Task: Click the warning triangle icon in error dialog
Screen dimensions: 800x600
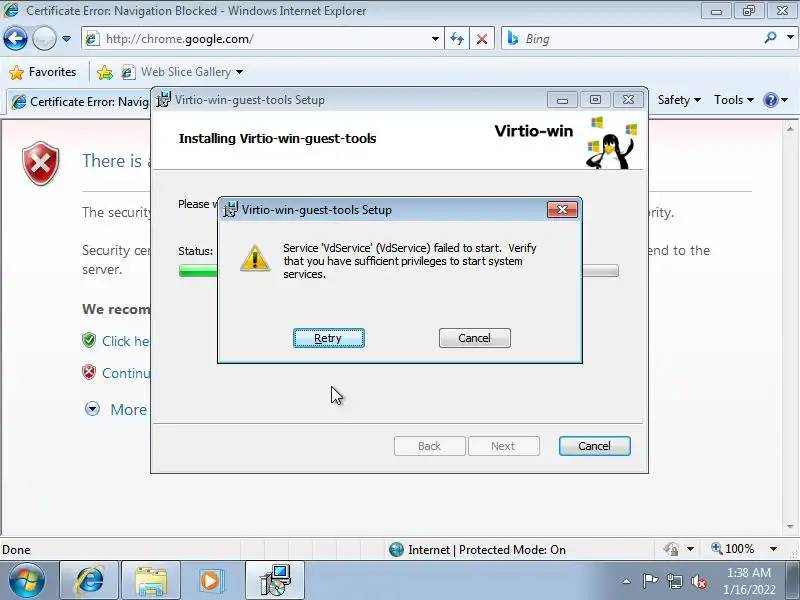Action: pos(255,258)
